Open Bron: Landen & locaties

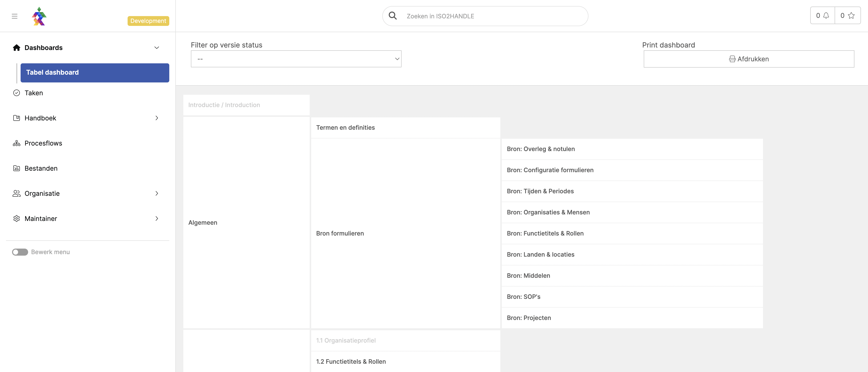coord(632,255)
